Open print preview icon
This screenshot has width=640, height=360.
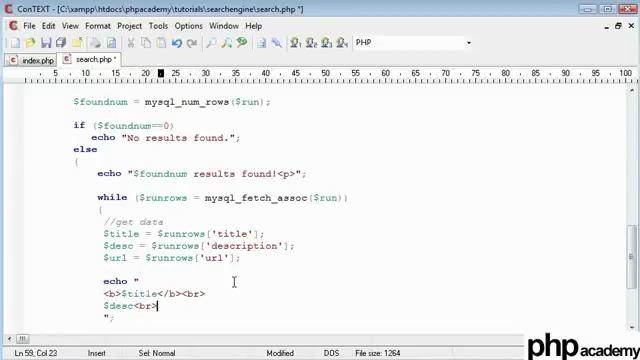click(111, 42)
